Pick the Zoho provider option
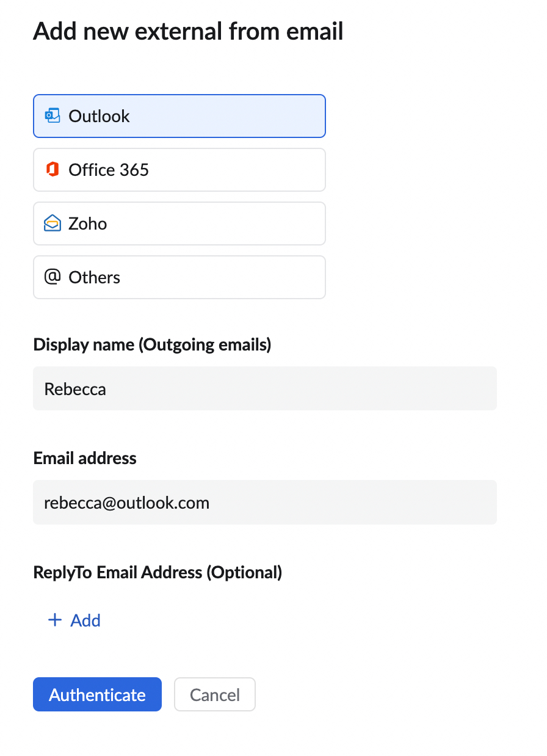The height and width of the screenshot is (756, 547). pos(179,224)
